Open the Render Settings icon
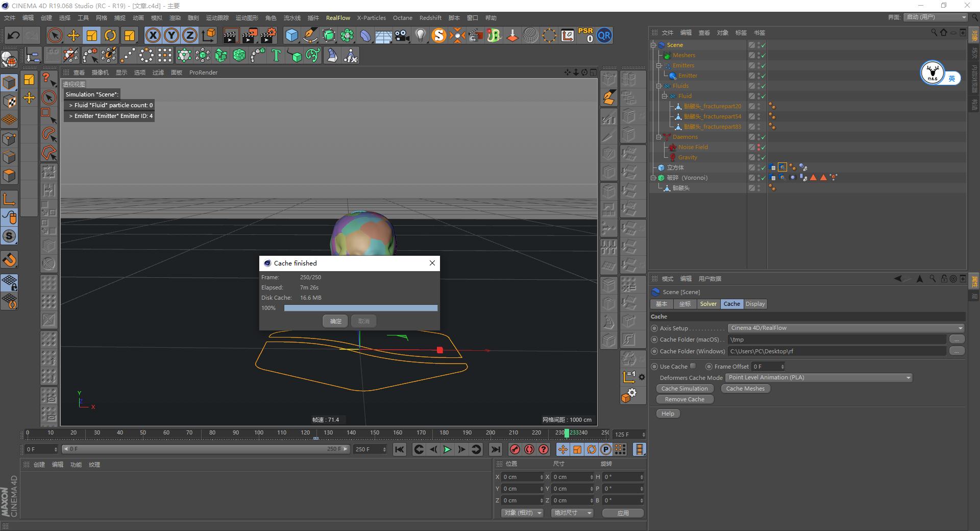The image size is (980, 531). [x=268, y=35]
